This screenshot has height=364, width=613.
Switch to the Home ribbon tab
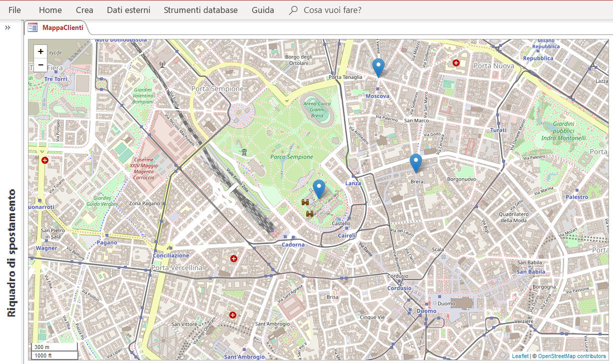[x=50, y=10]
